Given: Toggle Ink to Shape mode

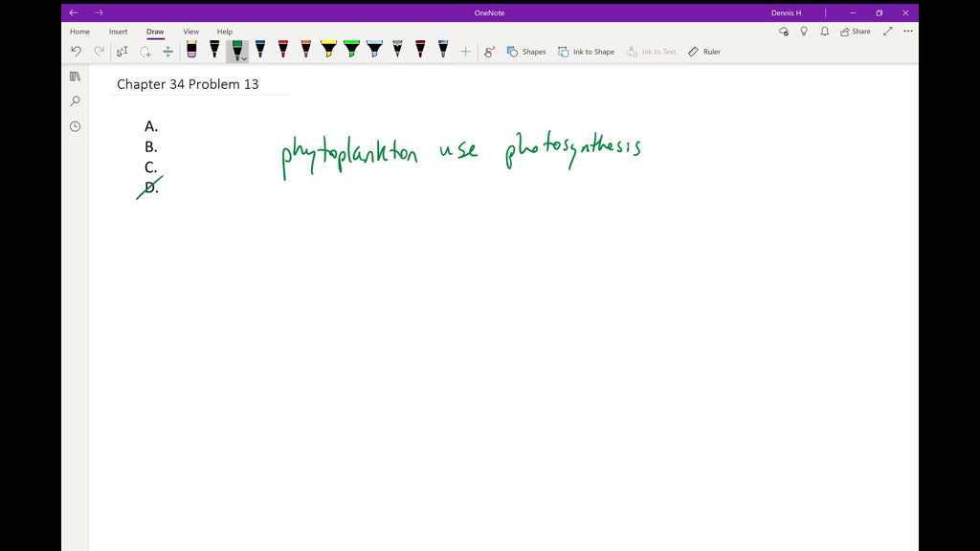Looking at the screenshot, I should point(587,52).
